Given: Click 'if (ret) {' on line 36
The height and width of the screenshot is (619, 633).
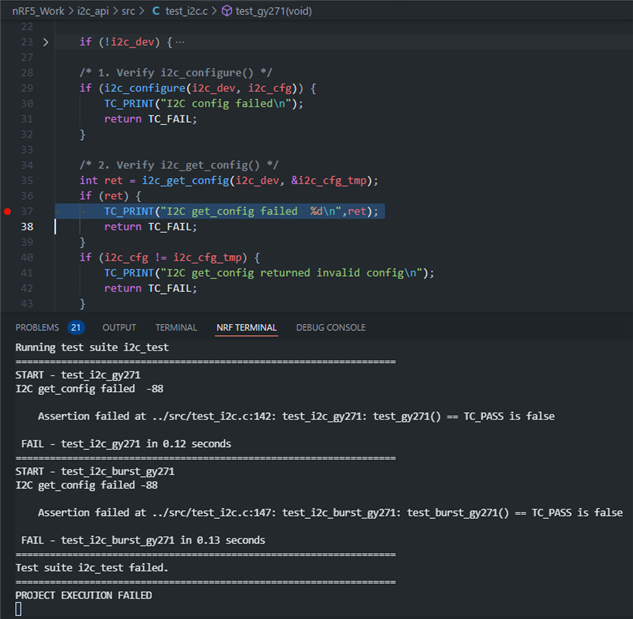Looking at the screenshot, I should click(110, 196).
